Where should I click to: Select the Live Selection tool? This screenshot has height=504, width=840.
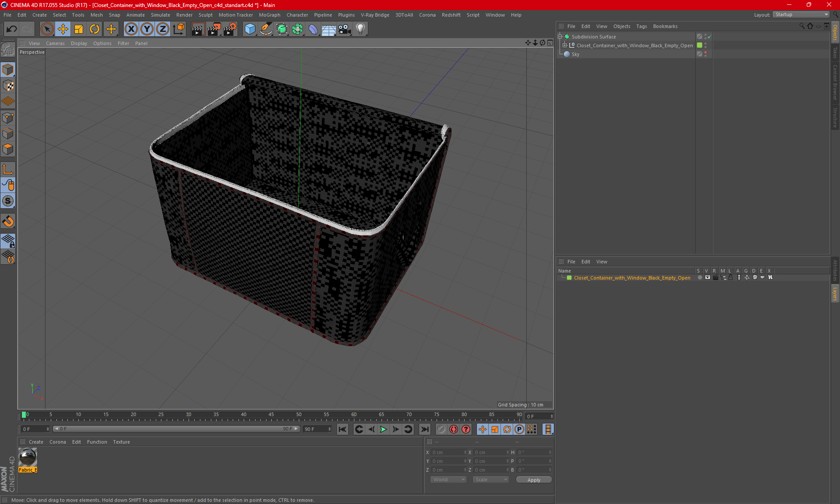point(47,29)
